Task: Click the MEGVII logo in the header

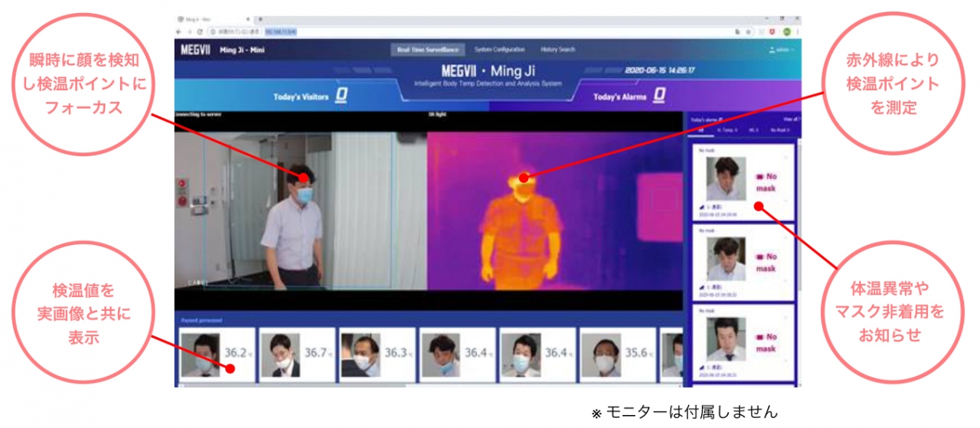Action: pyautogui.click(x=196, y=50)
